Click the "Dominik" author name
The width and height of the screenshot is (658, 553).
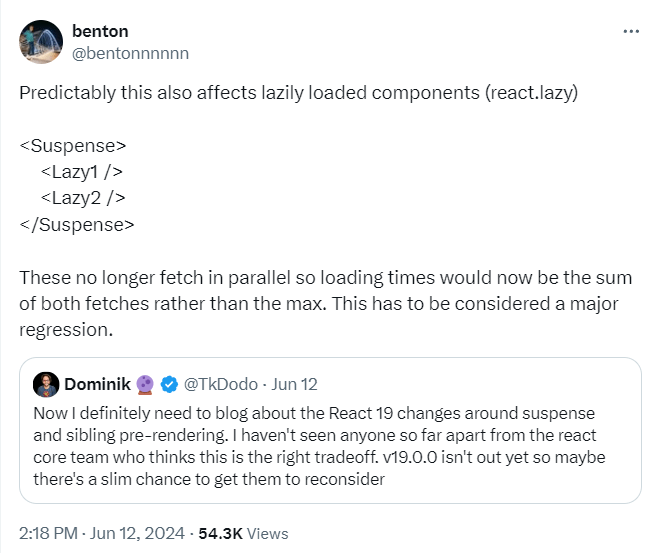pos(100,384)
